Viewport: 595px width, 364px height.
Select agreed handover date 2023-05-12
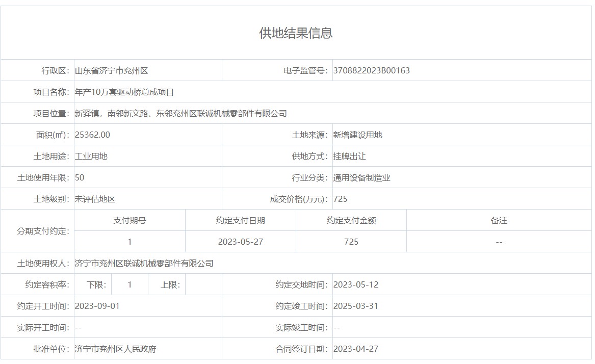click(x=356, y=285)
